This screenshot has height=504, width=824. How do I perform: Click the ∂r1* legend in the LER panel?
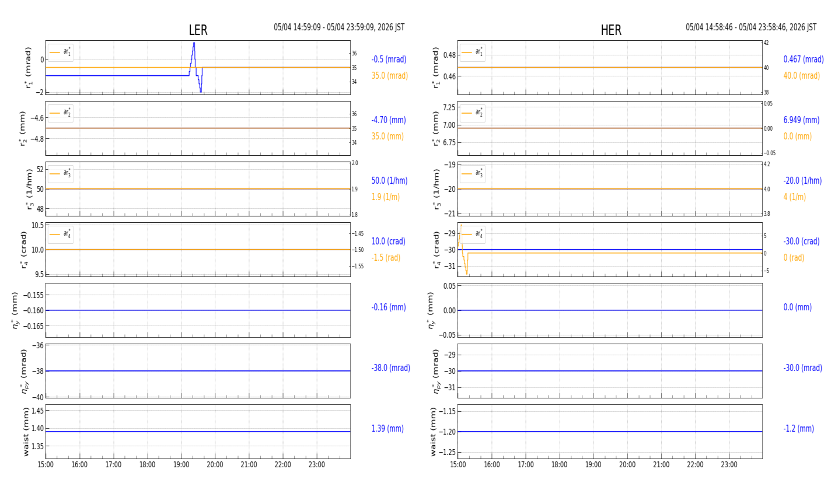pos(61,52)
